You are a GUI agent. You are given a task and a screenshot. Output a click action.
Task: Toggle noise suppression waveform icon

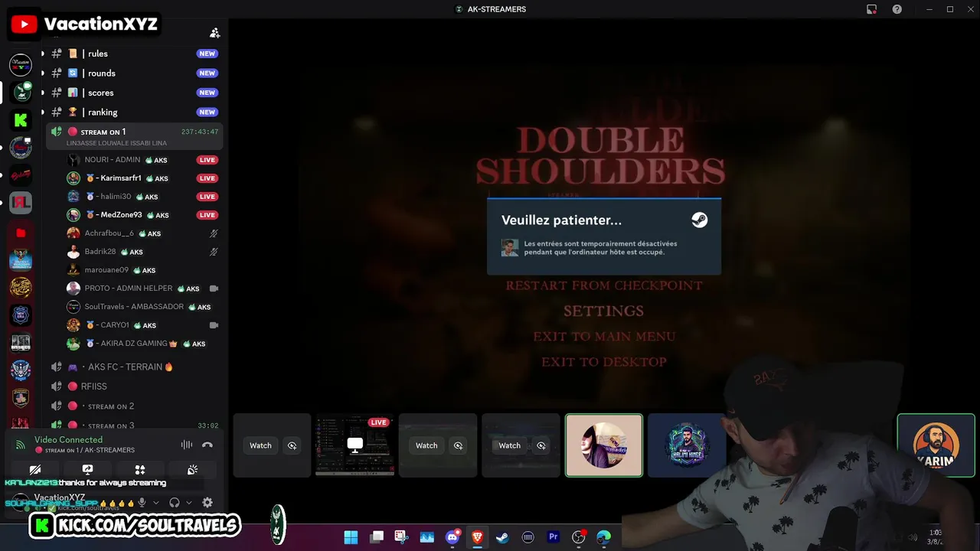[x=187, y=445]
